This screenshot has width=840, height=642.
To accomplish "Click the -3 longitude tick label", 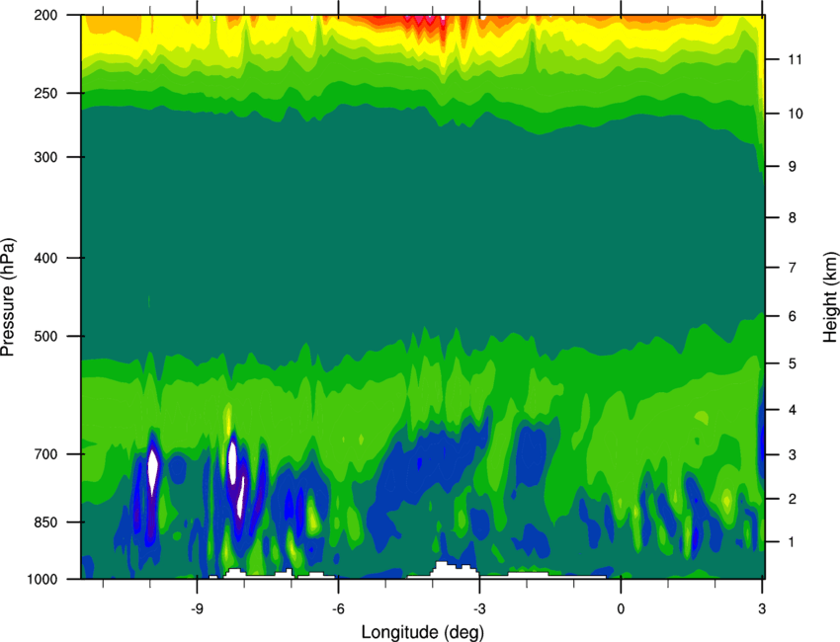I will (479, 608).
